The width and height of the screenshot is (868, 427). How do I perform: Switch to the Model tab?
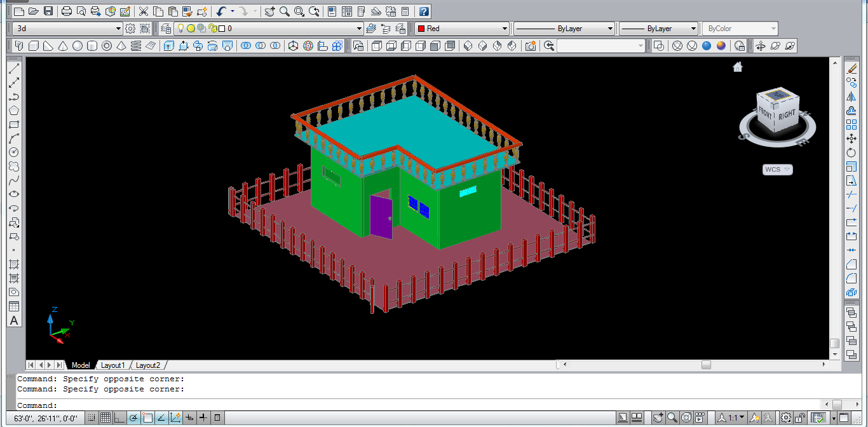81,365
